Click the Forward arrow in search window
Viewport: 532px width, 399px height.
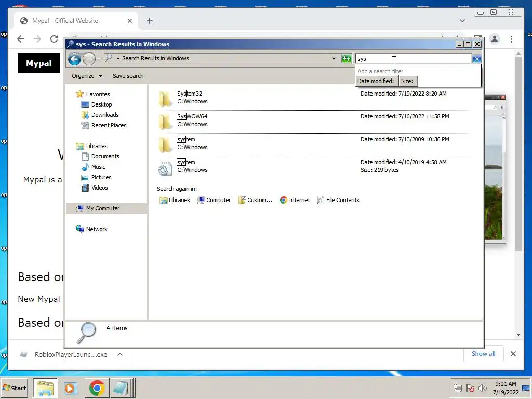click(x=89, y=59)
